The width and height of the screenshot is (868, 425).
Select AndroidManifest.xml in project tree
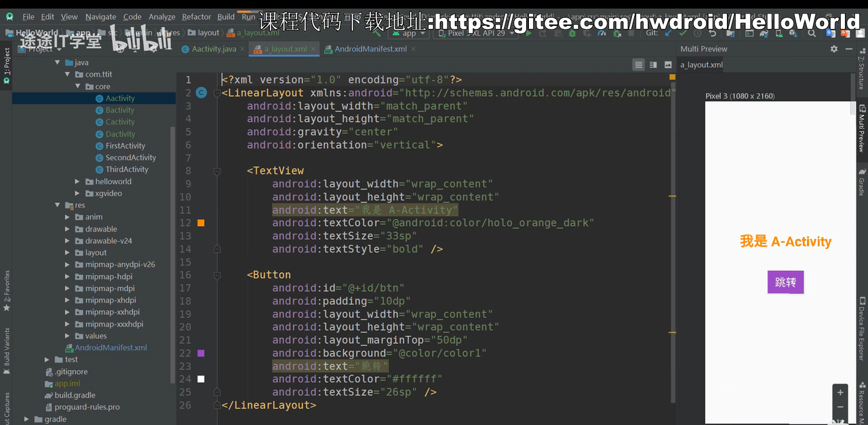111,348
